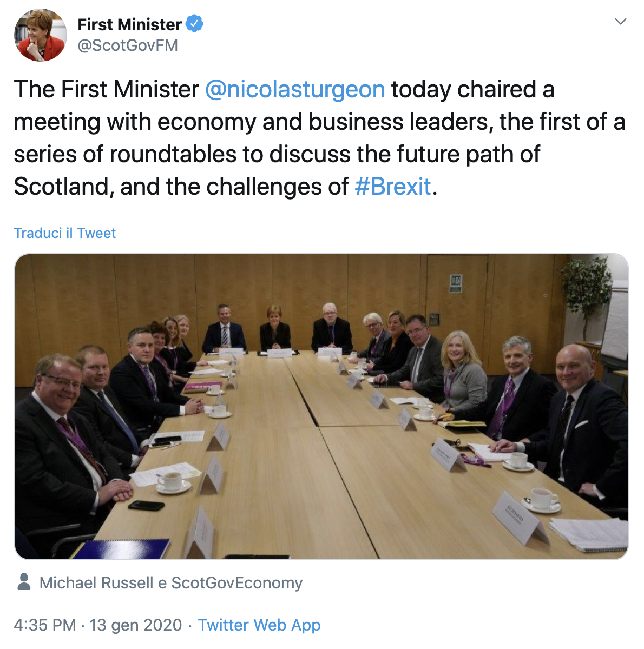
Task: Open the 4:35 PM timestamp
Action: tap(45, 625)
